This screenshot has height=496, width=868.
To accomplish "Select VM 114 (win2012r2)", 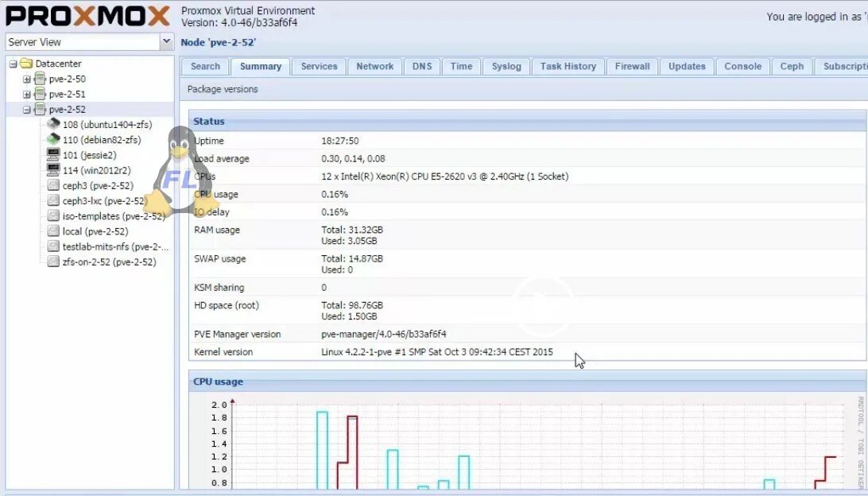I will coord(96,170).
